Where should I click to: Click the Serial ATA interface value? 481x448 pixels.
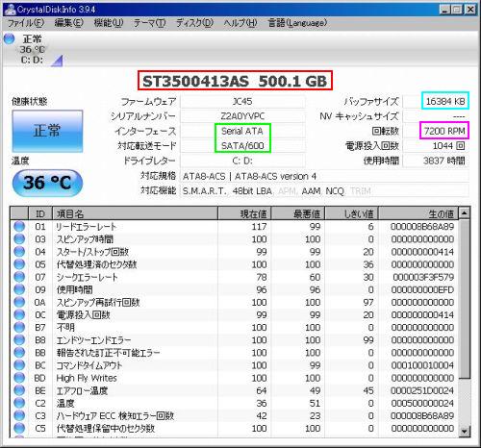(x=242, y=131)
